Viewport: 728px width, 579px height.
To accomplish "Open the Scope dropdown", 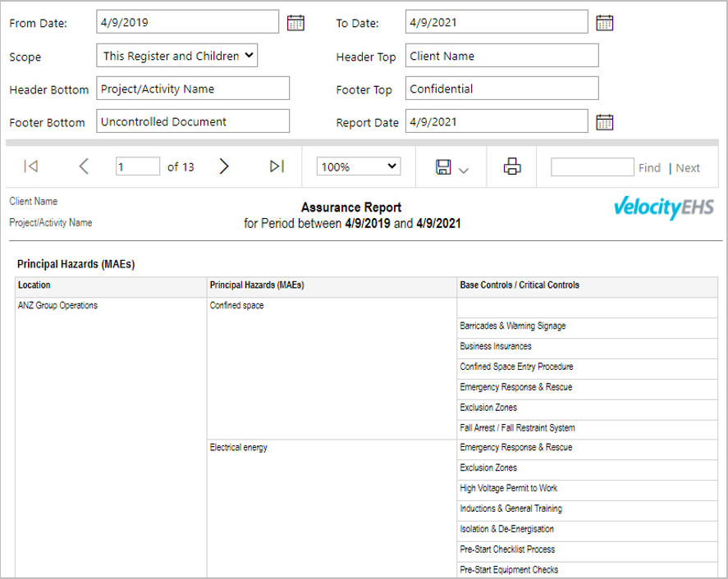I will coord(177,56).
